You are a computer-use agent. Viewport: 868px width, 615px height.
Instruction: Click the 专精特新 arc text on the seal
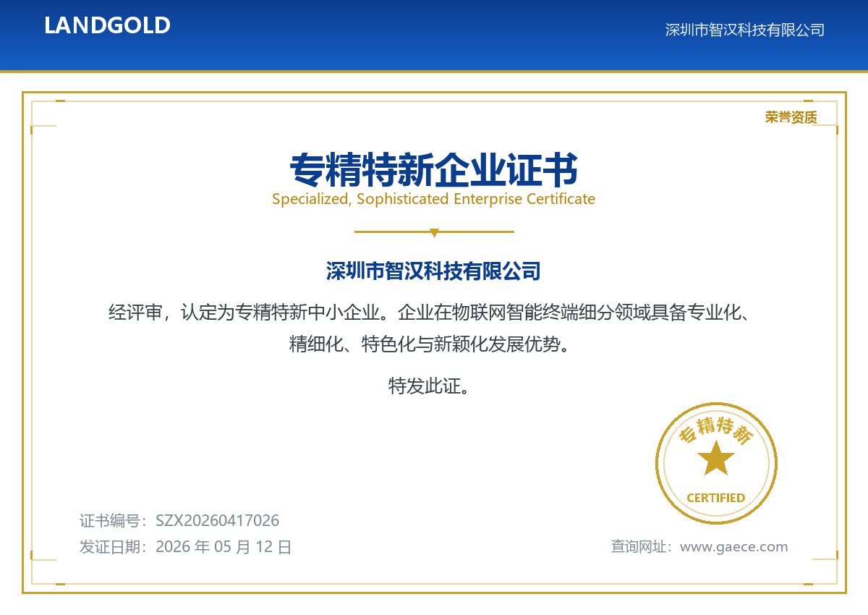[716, 430]
